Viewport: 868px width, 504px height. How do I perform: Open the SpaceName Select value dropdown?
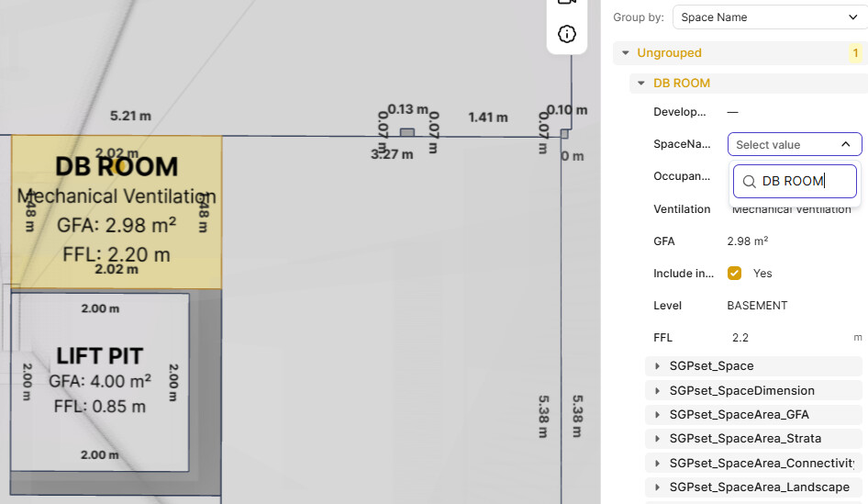click(795, 144)
